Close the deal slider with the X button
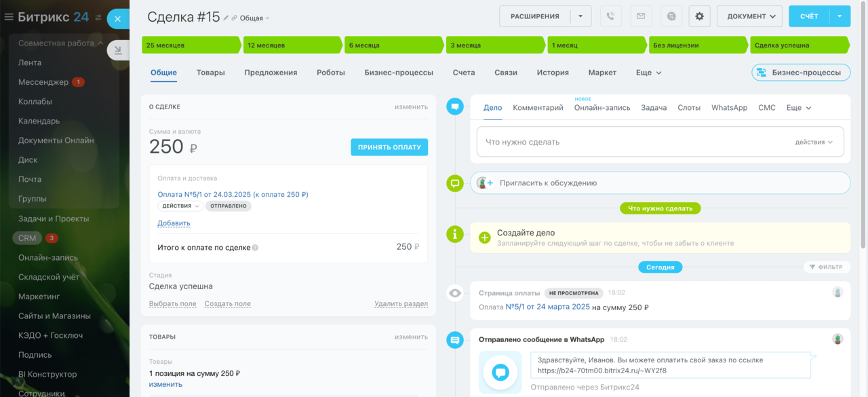868x397 pixels. [x=117, y=19]
